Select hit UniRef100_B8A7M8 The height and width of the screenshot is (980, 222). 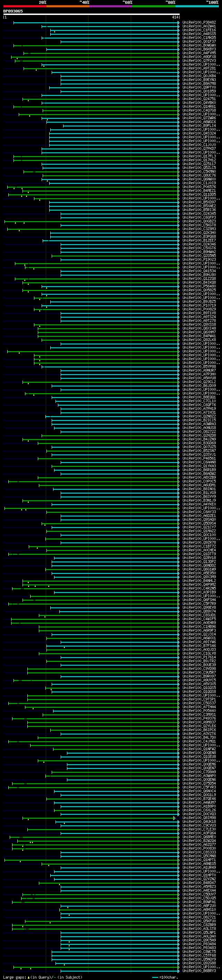click(x=199, y=83)
